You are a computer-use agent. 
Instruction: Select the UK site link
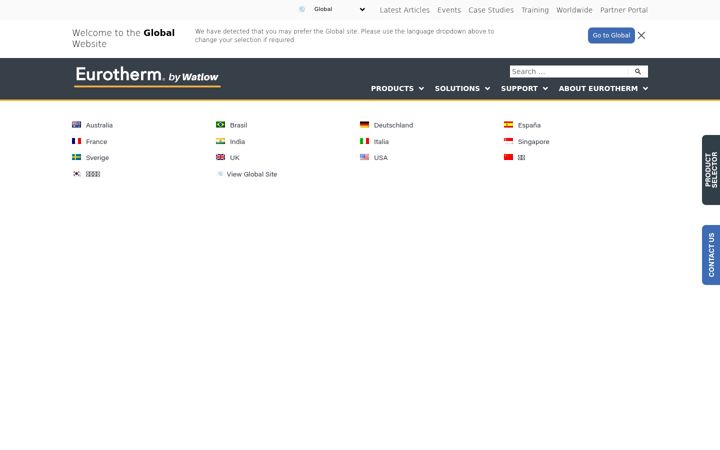pos(235,158)
